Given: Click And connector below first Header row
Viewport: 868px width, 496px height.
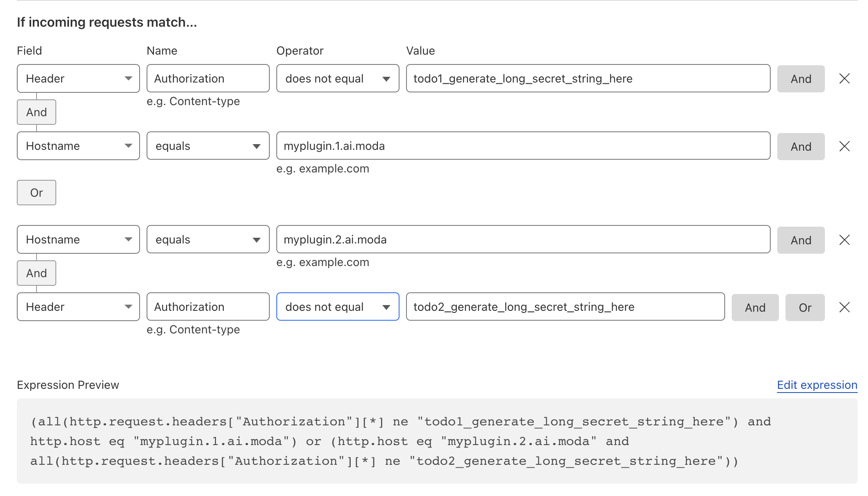Looking at the screenshot, I should 37,112.
